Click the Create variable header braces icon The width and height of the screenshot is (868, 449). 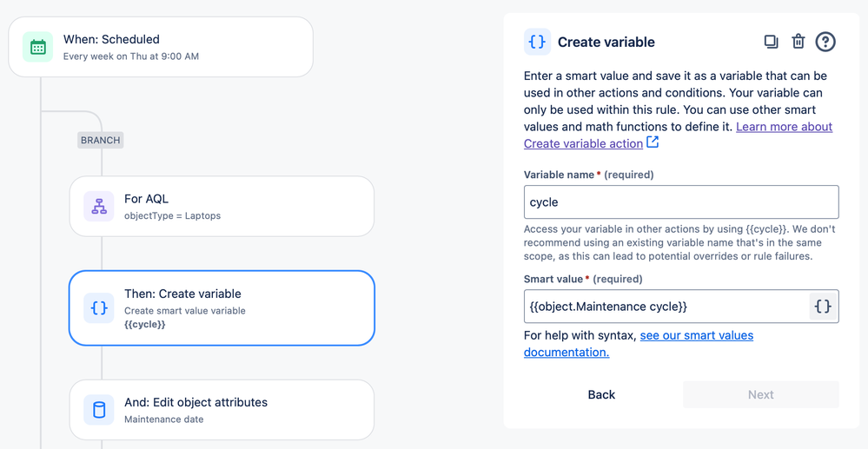pyautogui.click(x=537, y=42)
